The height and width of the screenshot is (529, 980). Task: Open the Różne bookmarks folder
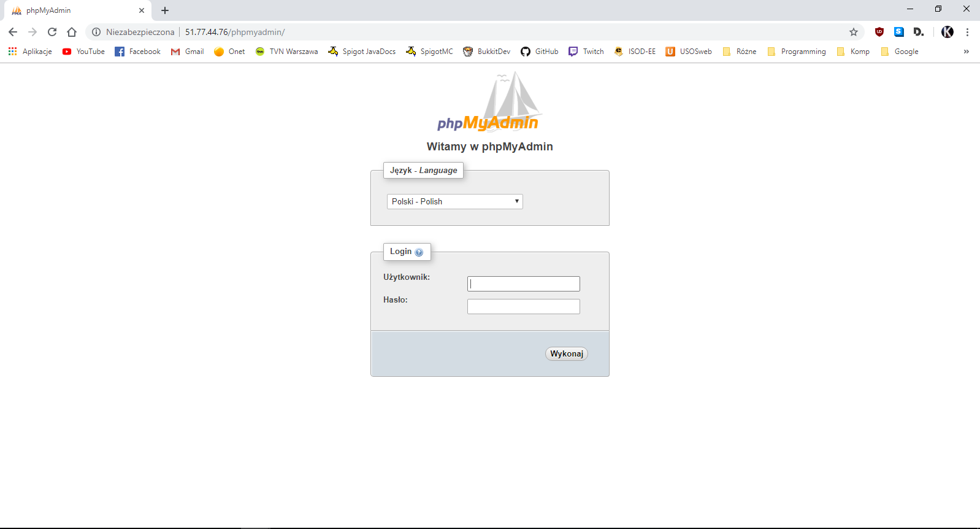point(740,52)
